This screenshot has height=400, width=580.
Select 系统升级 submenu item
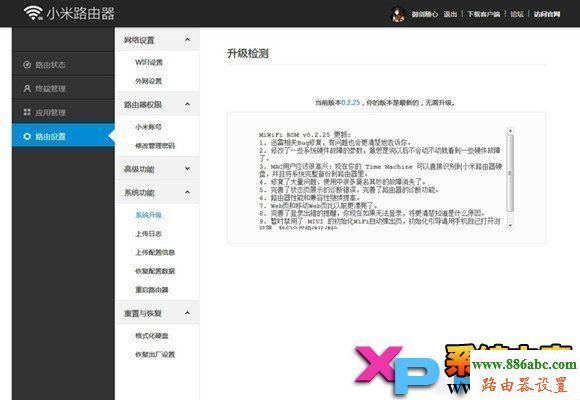pyautogui.click(x=148, y=215)
